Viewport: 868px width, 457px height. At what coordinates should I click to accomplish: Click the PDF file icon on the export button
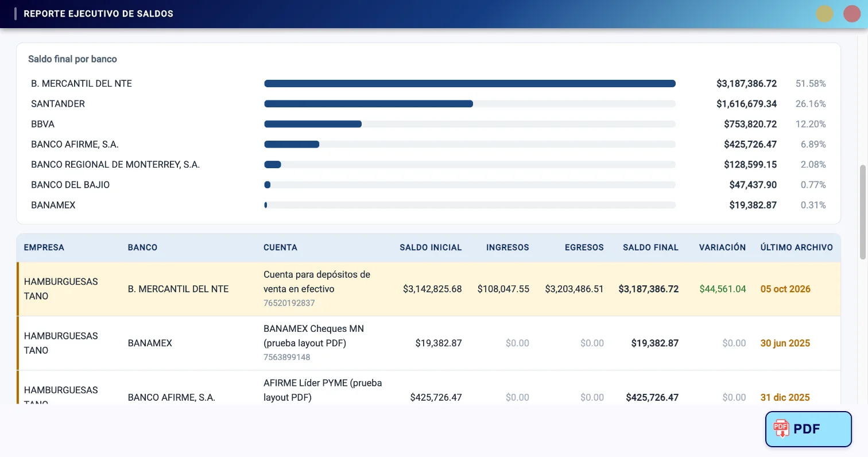(x=781, y=429)
